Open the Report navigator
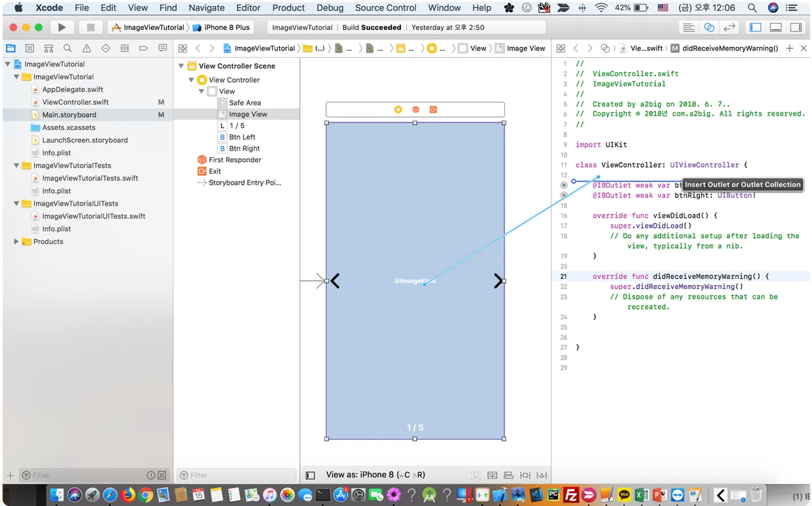This screenshot has width=812, height=506. 162,48
